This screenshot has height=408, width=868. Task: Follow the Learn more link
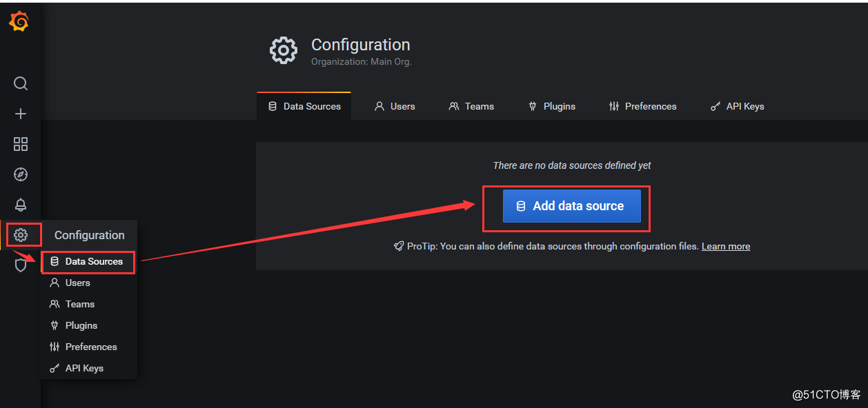pos(726,246)
